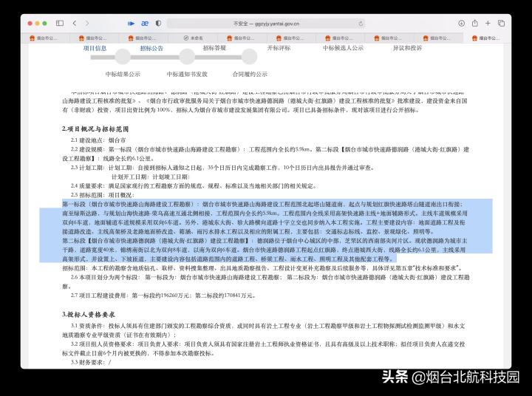Go back to the previous page

click(x=75, y=23)
